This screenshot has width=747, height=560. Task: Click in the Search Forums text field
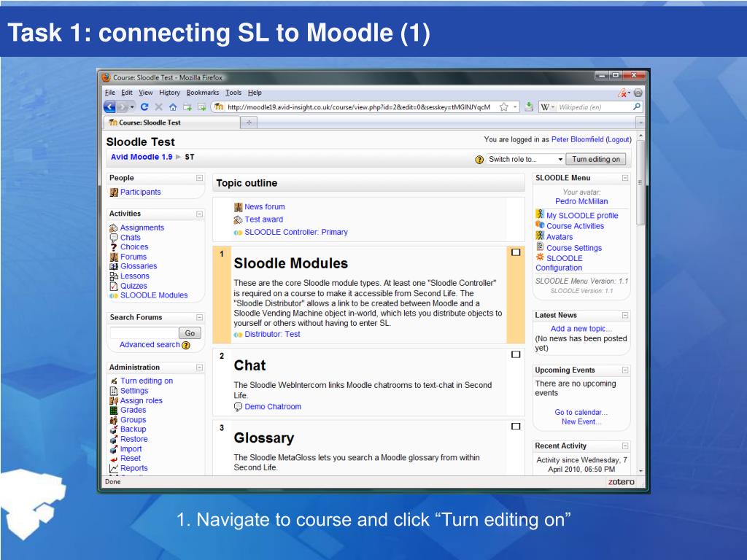144,332
